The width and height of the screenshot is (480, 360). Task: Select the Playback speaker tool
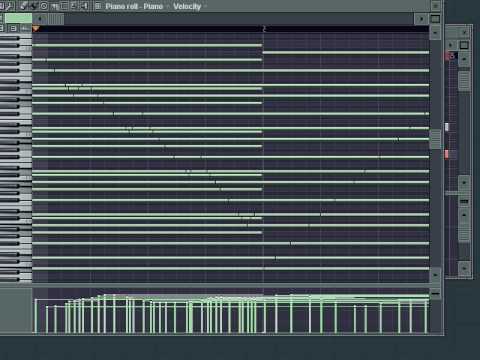[84, 6]
